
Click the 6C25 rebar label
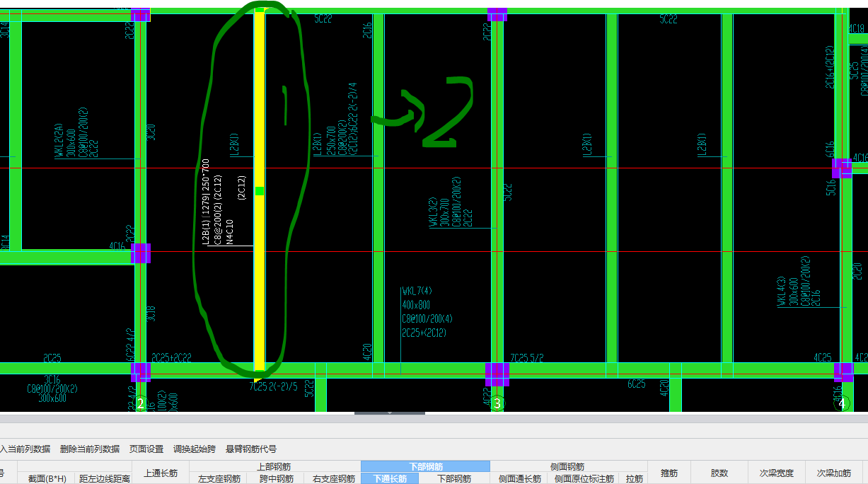click(x=637, y=384)
